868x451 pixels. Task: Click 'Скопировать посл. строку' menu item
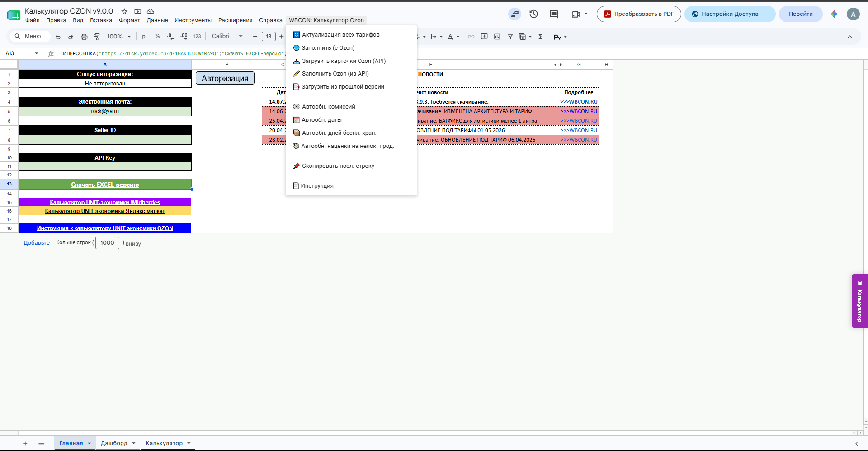click(351, 166)
